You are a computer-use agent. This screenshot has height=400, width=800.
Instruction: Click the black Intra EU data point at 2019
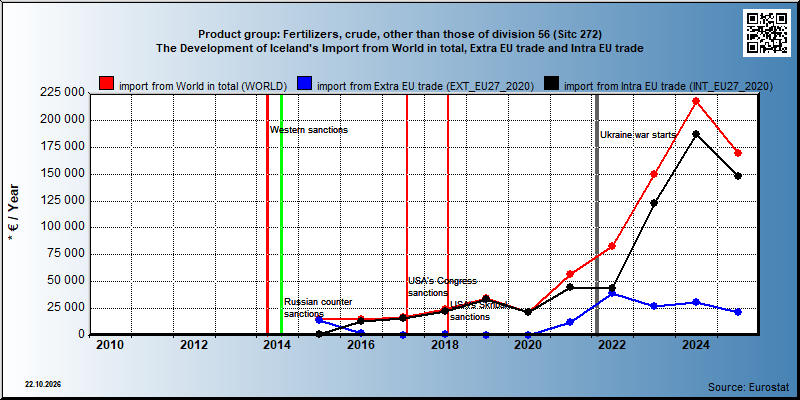[486, 298]
